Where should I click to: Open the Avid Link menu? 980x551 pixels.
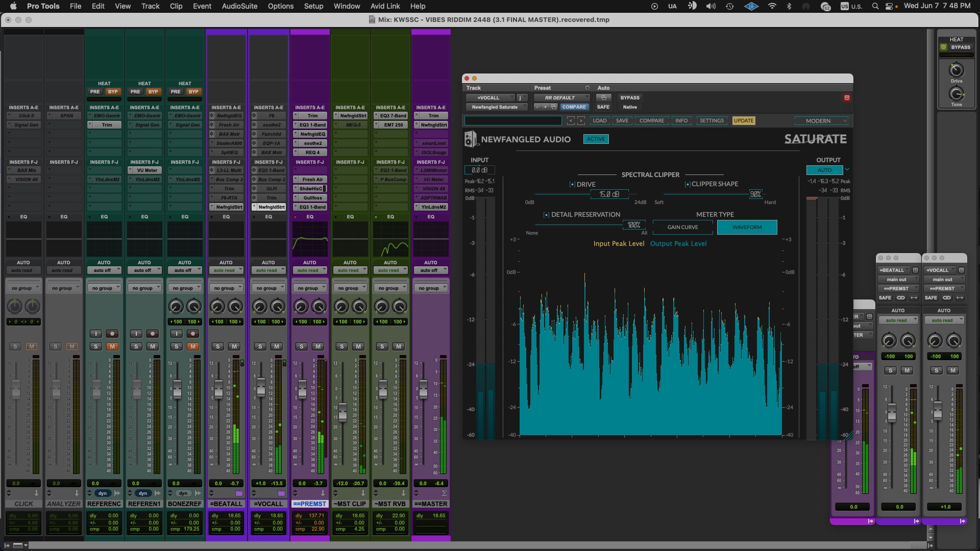tap(385, 6)
